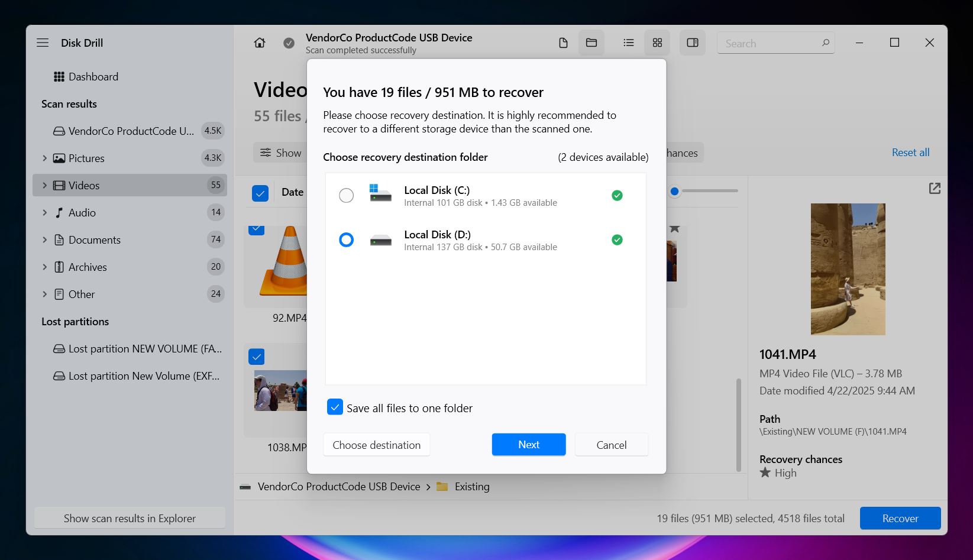973x560 pixels.
Task: Click the thumbnail size slider handle
Action: [x=674, y=191]
